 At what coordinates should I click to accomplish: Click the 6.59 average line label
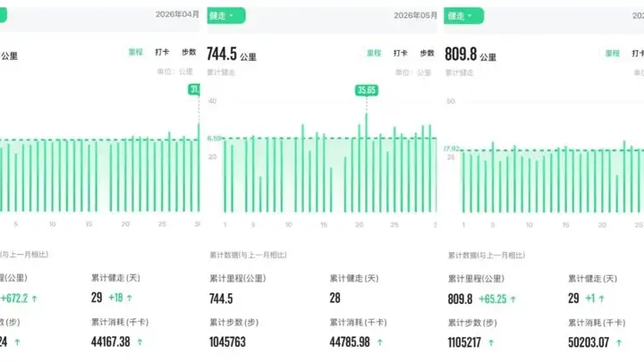pos(214,139)
